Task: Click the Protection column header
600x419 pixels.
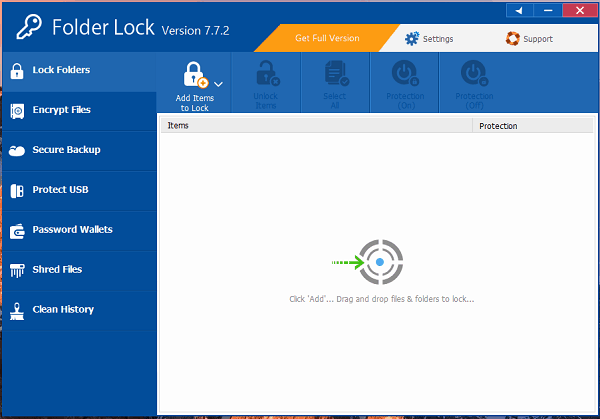Action: click(x=533, y=126)
